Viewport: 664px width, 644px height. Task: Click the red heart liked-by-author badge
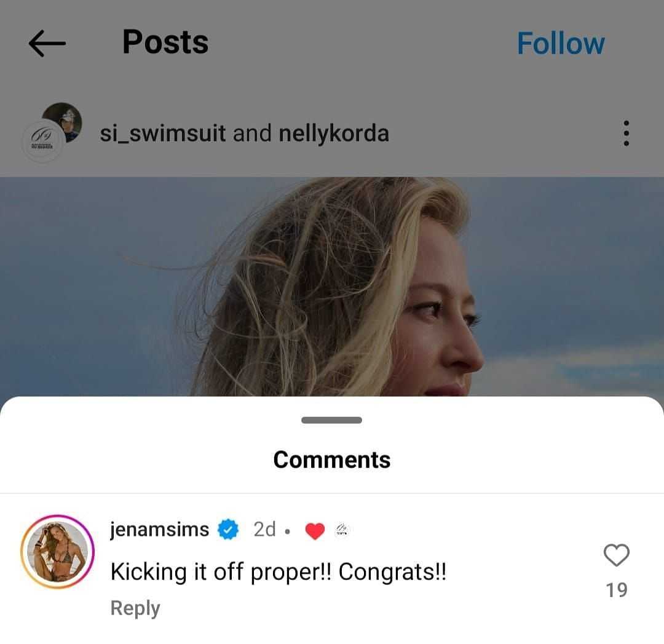(315, 528)
